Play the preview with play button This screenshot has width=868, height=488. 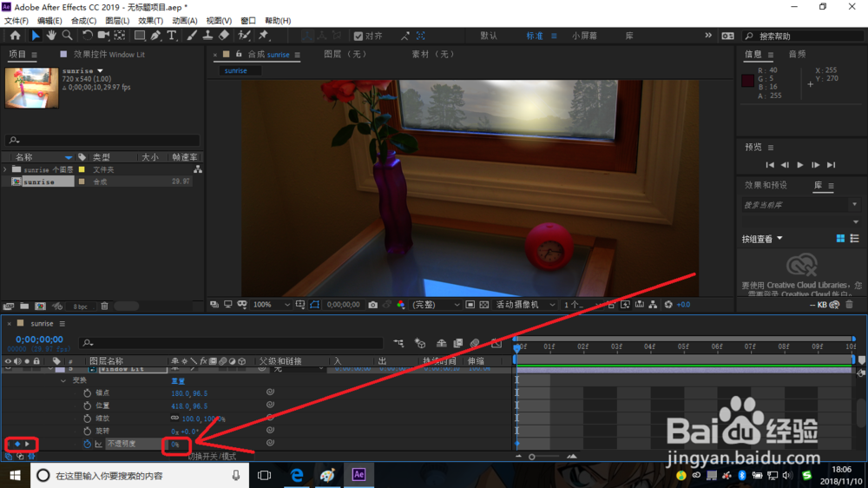point(800,165)
